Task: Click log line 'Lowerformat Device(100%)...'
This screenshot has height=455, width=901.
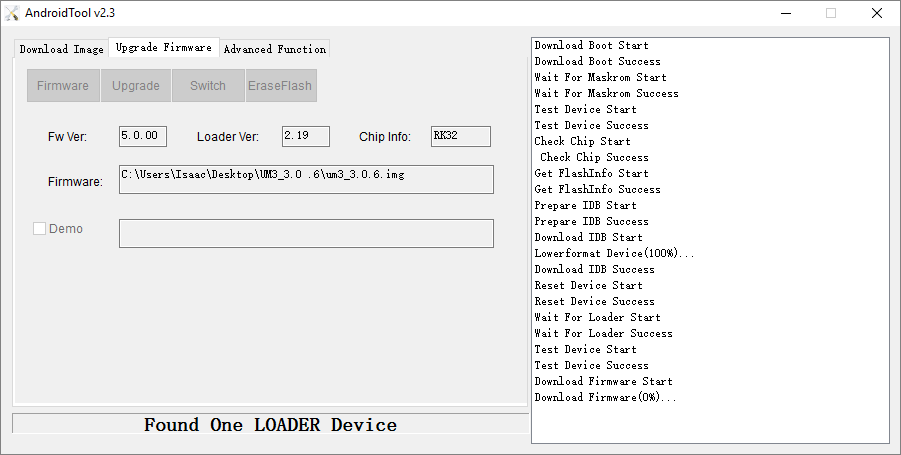Action: 614,253
